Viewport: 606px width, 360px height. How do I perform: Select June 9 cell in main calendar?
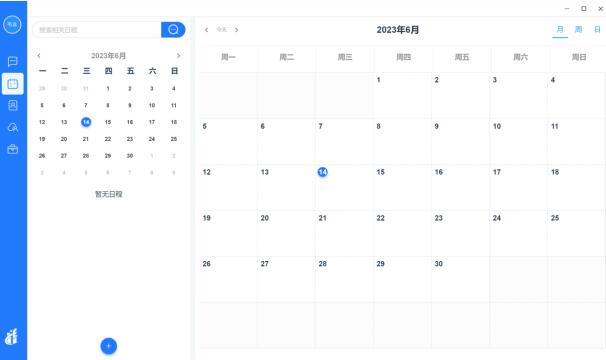(460, 141)
